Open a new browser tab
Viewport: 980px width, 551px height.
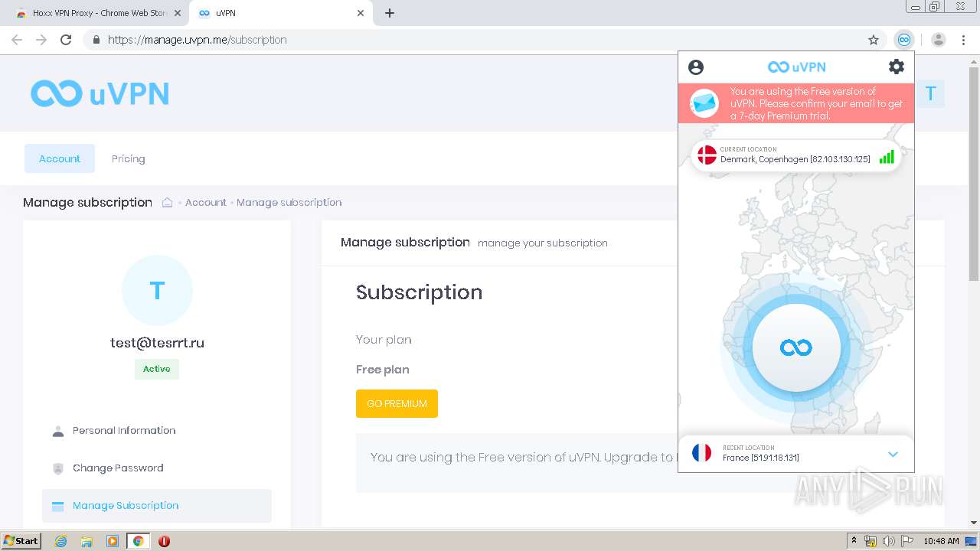point(390,13)
